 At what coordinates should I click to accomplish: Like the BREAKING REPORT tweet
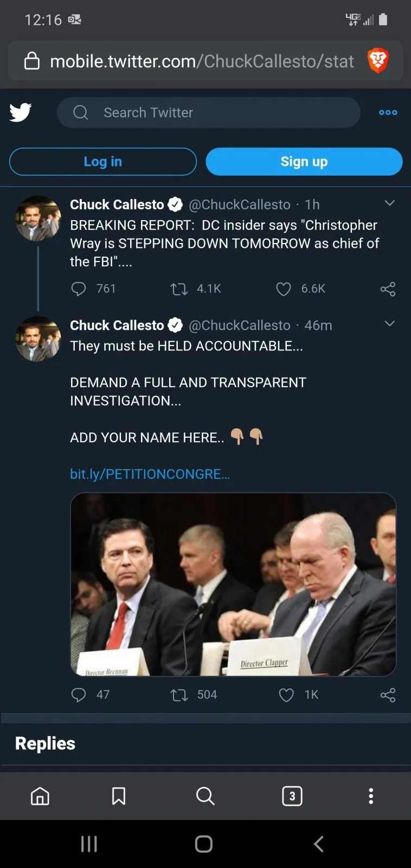point(284,289)
